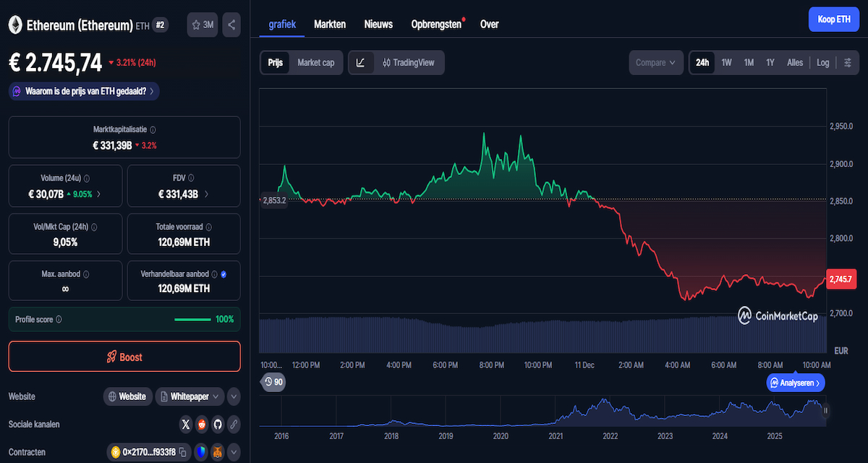Click the Koop ETH button
This screenshot has height=463, width=868.
coord(833,19)
